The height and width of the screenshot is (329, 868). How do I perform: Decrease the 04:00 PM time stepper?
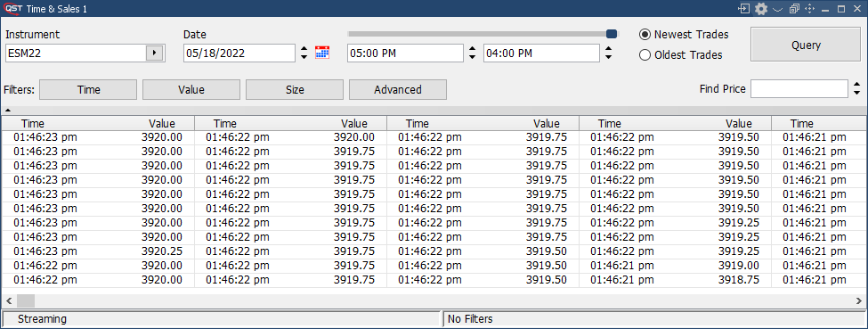(x=608, y=58)
